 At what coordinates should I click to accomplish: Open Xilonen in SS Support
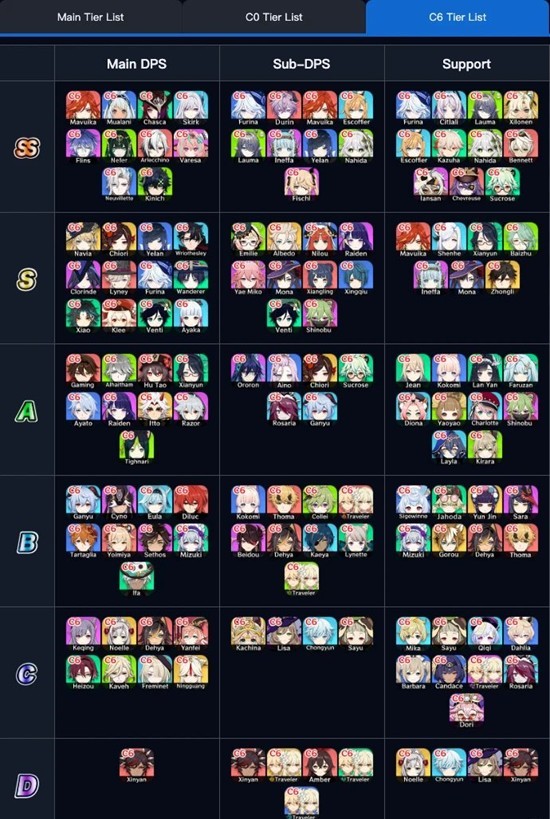click(521, 108)
